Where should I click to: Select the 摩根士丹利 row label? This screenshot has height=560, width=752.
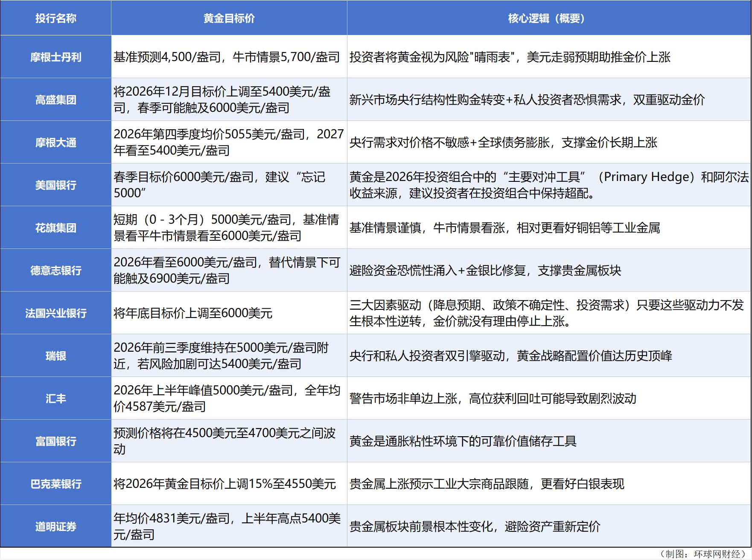[55, 57]
